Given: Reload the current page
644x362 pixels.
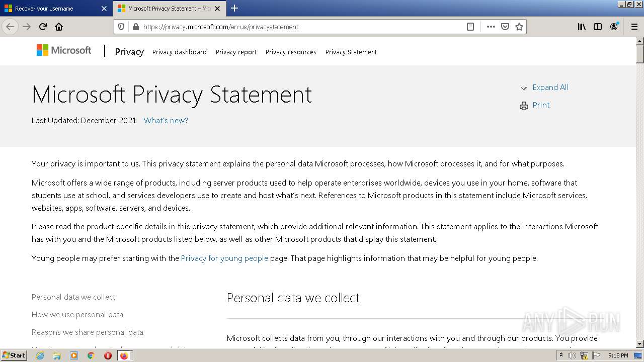Looking at the screenshot, I should pos(43,27).
